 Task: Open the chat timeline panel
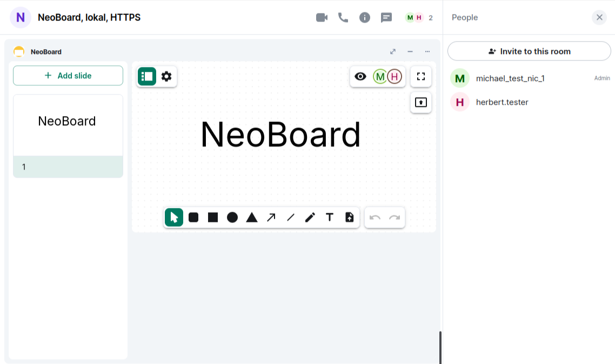coord(386,18)
